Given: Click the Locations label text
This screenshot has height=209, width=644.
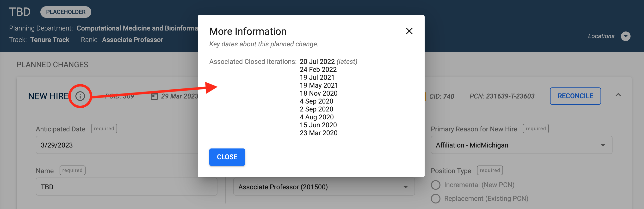Looking at the screenshot, I should pos(601,36).
